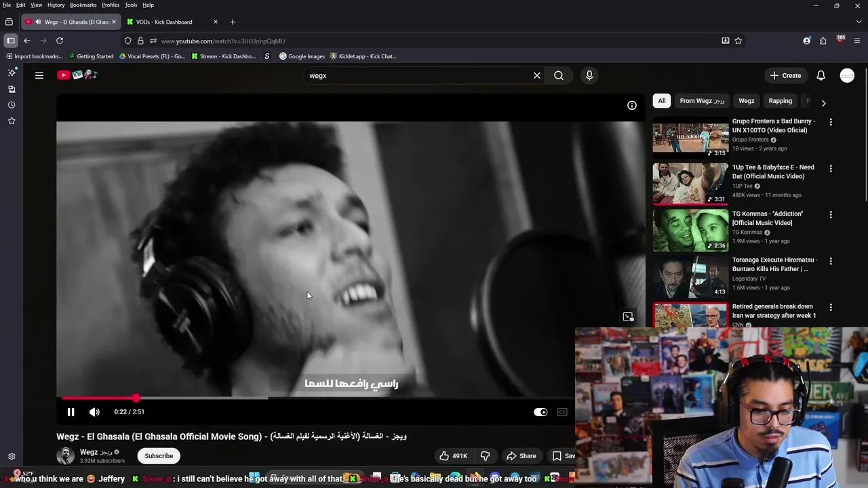868x488 pixels.
Task: Close the Wegz - El Ghasala tab
Action: click(x=114, y=22)
